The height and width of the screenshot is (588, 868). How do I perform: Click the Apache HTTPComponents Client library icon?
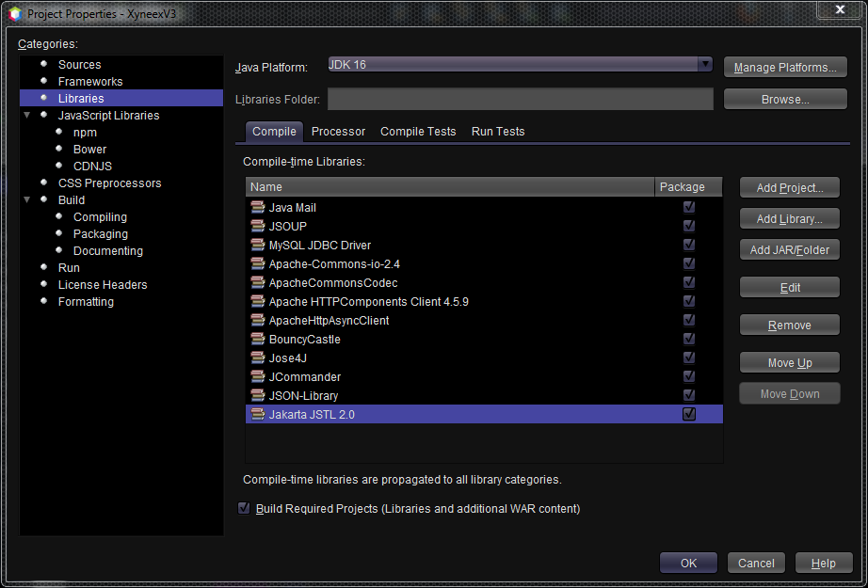pos(257,301)
